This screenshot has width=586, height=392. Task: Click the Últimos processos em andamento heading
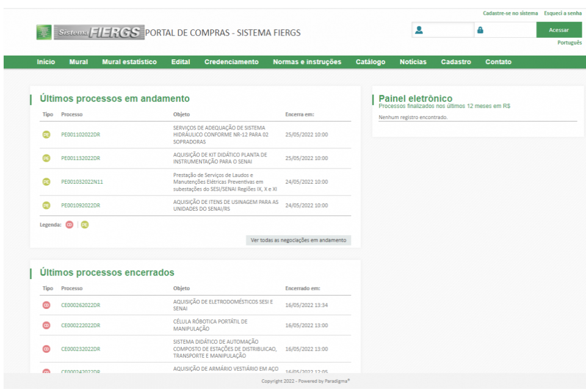point(115,99)
